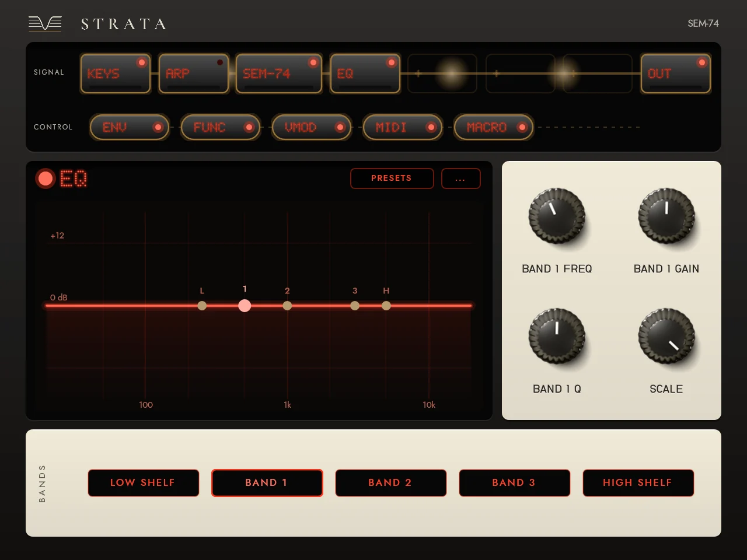Click the SEM-74 preset name in header
The image size is (747, 560).
click(x=703, y=23)
